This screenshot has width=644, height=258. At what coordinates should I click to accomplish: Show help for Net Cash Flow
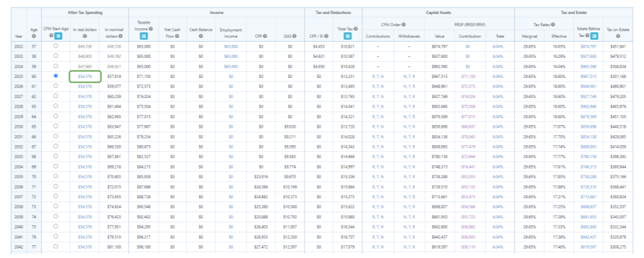[x=177, y=36]
